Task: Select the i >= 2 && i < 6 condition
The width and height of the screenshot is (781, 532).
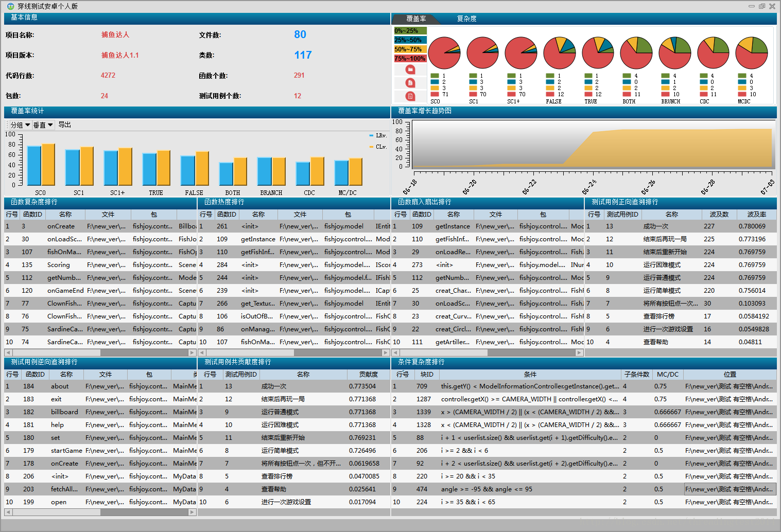Action: coord(584,451)
